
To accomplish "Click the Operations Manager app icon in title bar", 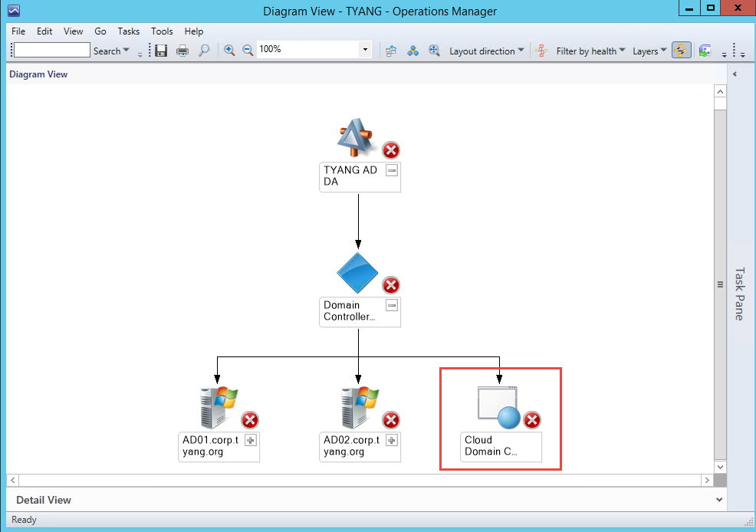I will [14, 11].
